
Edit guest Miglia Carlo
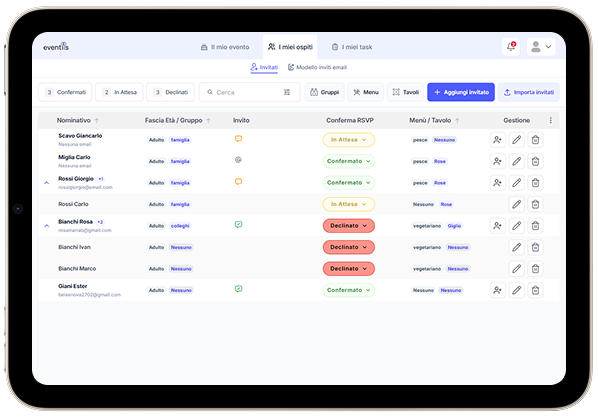tap(516, 161)
